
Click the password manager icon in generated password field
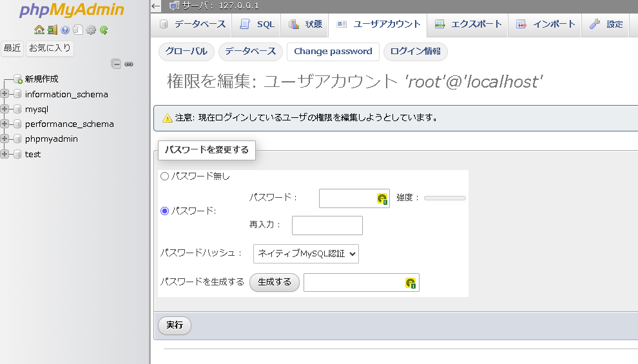pyautogui.click(x=411, y=283)
